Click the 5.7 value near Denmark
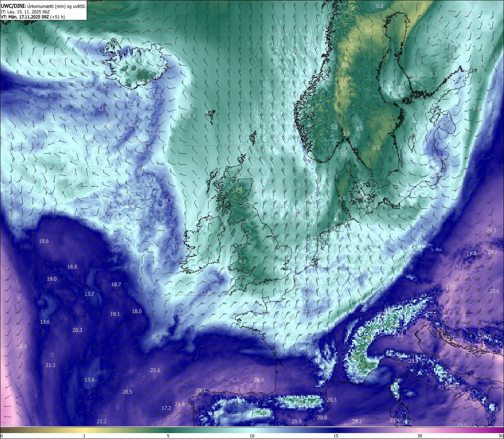 coord(384,209)
